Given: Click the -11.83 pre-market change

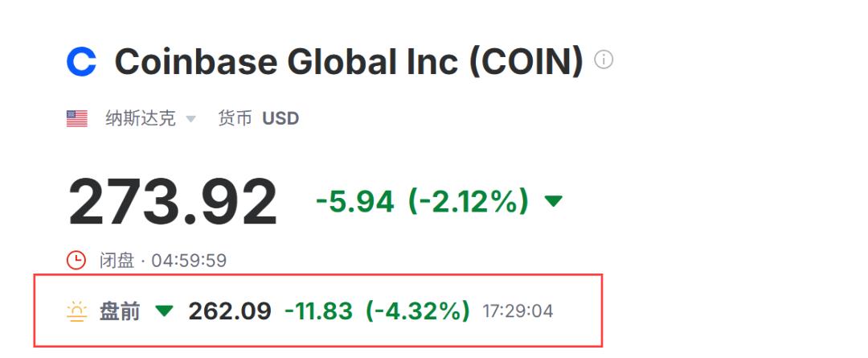Looking at the screenshot, I should click(318, 311).
